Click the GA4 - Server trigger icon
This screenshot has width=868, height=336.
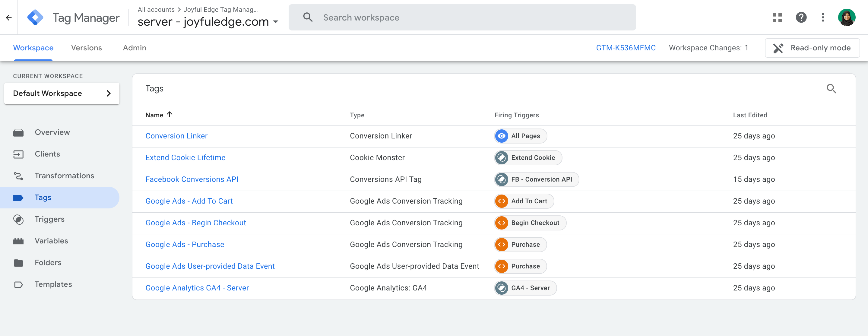[501, 288]
